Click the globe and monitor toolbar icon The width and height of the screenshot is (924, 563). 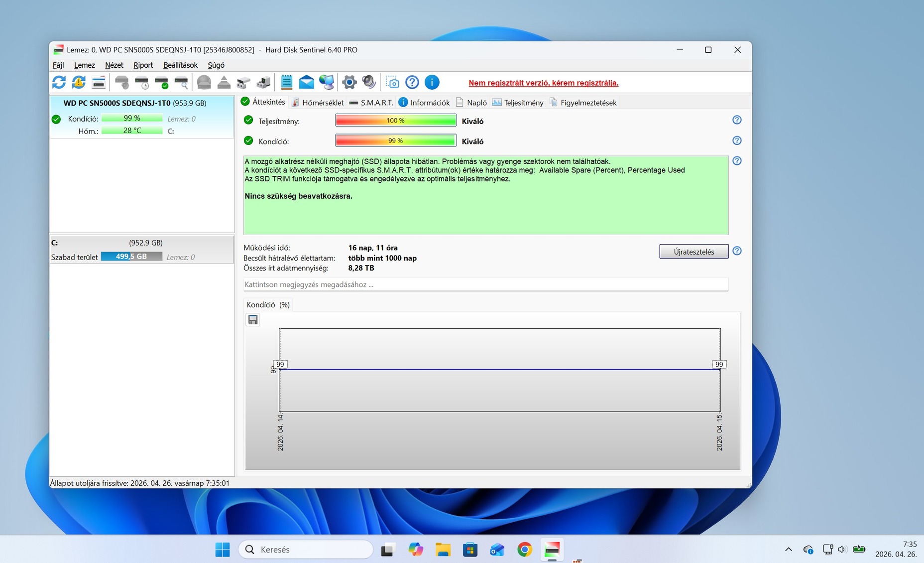click(x=327, y=82)
